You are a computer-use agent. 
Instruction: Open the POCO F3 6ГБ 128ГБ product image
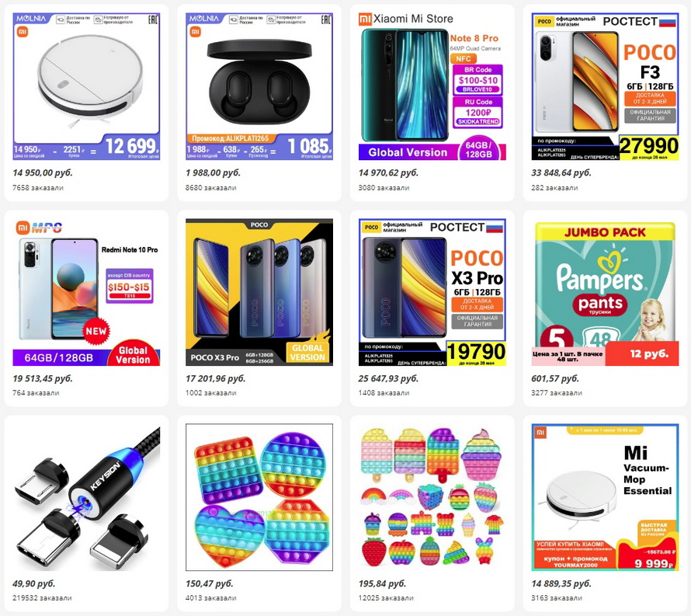click(x=605, y=86)
